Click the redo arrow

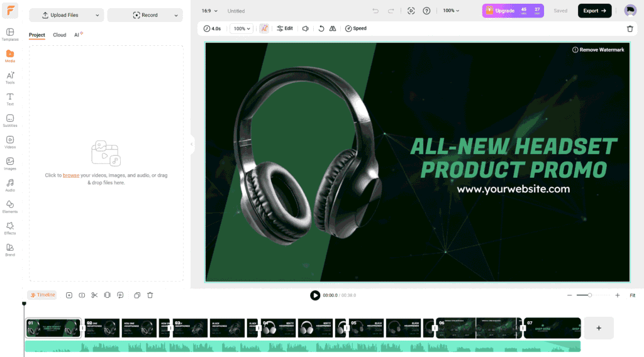pos(391,11)
